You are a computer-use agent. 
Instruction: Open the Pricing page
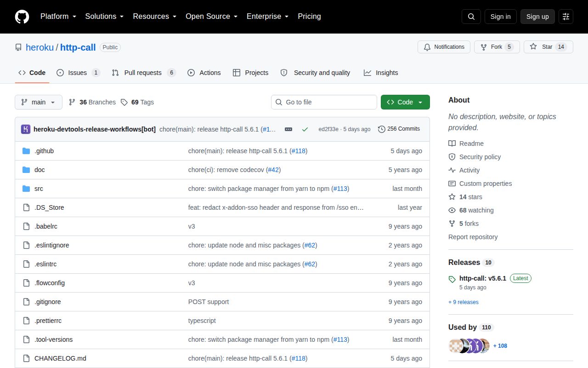(309, 17)
